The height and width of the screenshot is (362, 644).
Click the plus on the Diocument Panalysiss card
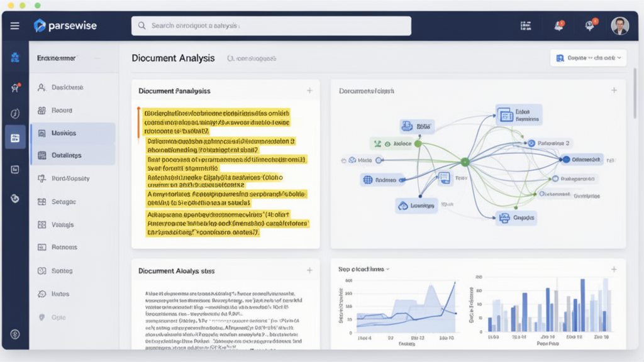tap(309, 90)
